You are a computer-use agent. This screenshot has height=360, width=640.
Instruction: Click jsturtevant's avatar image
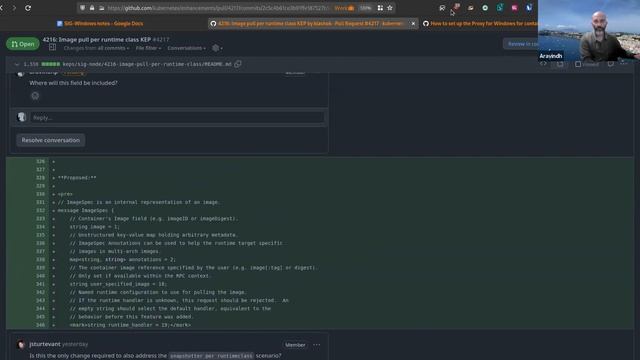[x=21, y=344]
